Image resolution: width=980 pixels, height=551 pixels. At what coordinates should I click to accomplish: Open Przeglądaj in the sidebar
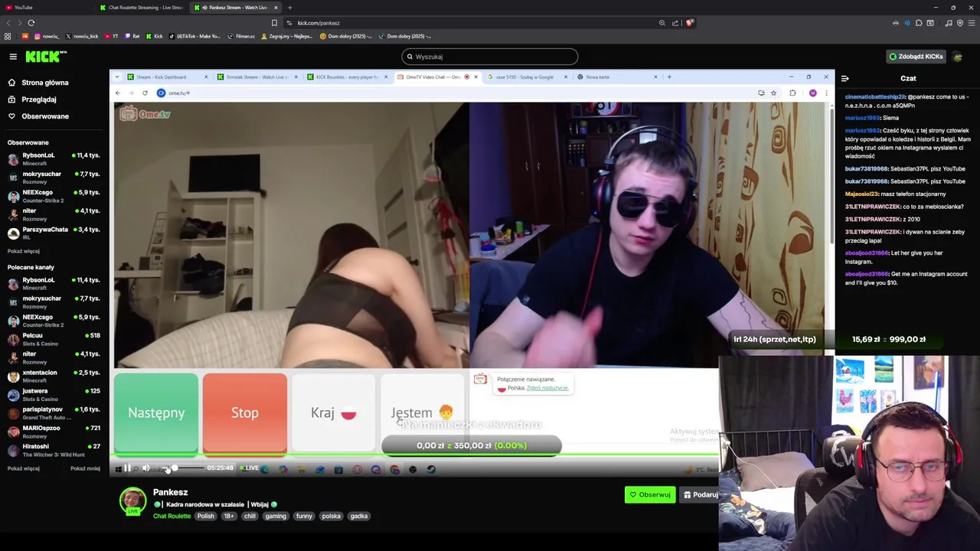tap(32, 99)
